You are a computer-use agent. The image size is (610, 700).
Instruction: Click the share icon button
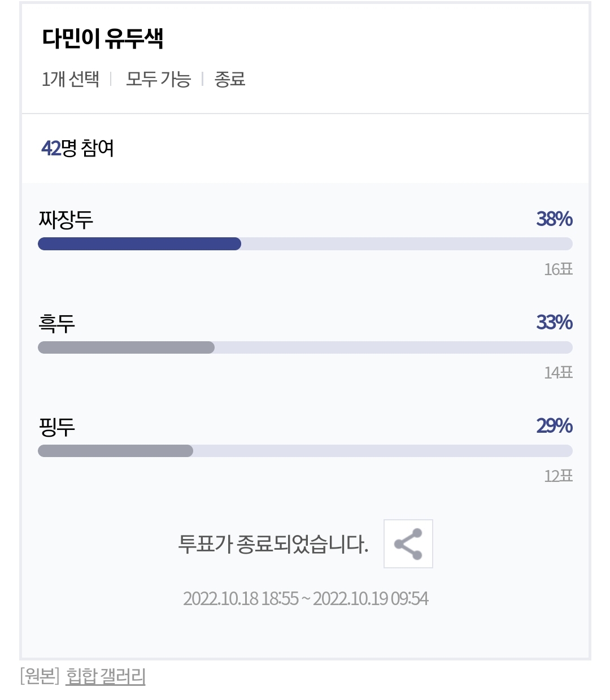408,544
